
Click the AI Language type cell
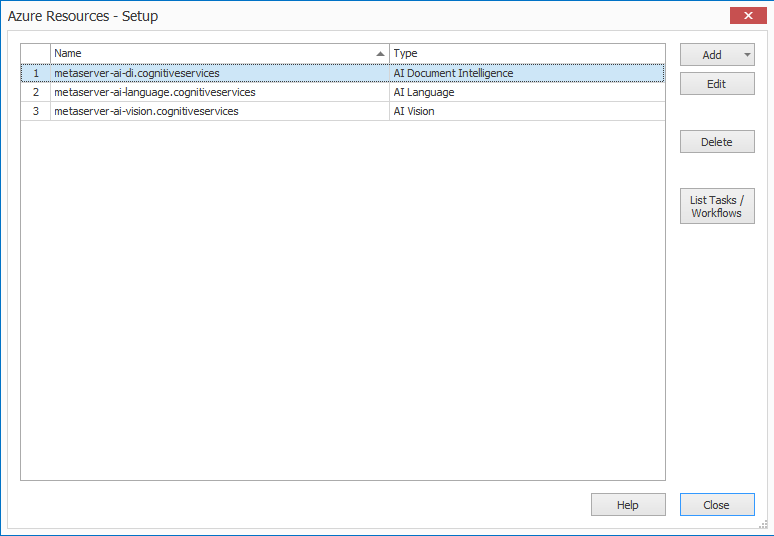[527, 92]
